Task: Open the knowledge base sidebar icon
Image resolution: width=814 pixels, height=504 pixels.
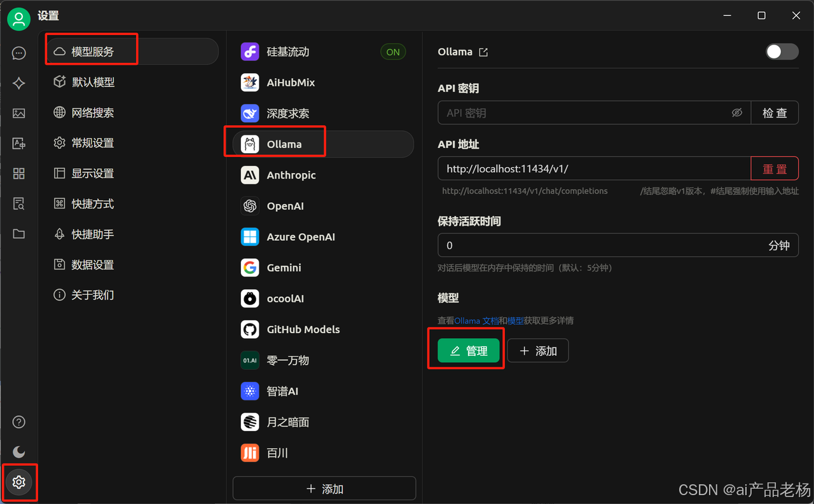Action: coord(19,203)
